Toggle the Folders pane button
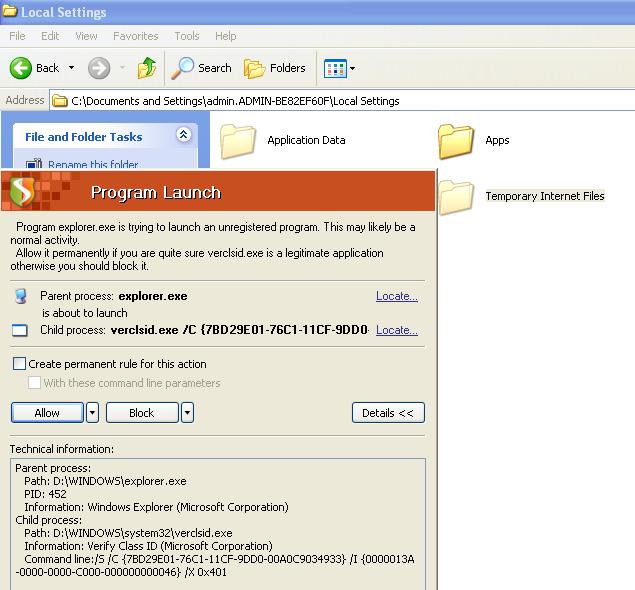Image resolution: width=635 pixels, height=590 pixels. (x=275, y=68)
